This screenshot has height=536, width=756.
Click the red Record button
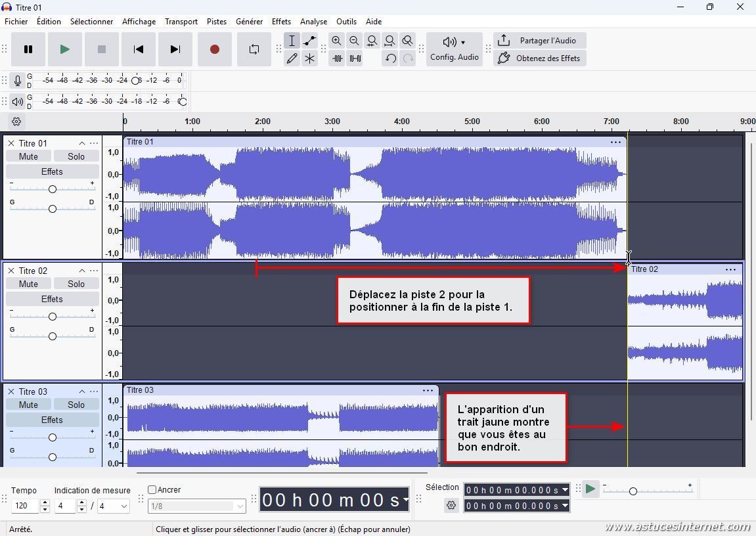tap(214, 49)
